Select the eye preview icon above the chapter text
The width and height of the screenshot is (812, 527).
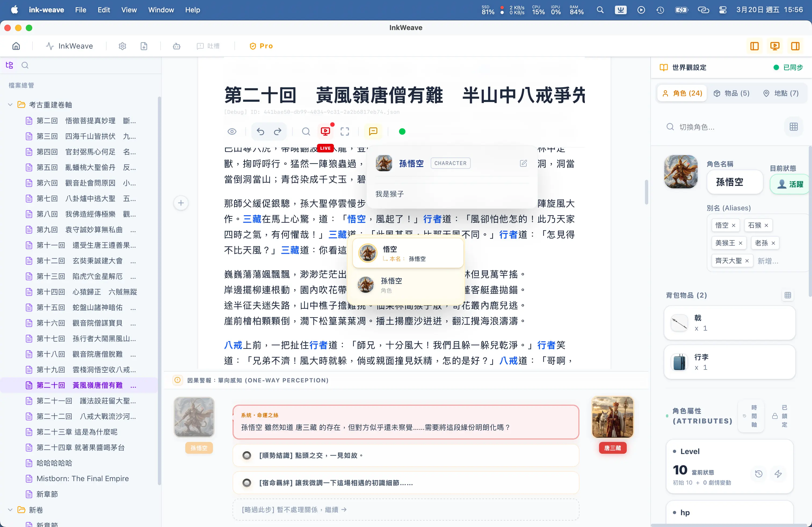click(x=232, y=131)
